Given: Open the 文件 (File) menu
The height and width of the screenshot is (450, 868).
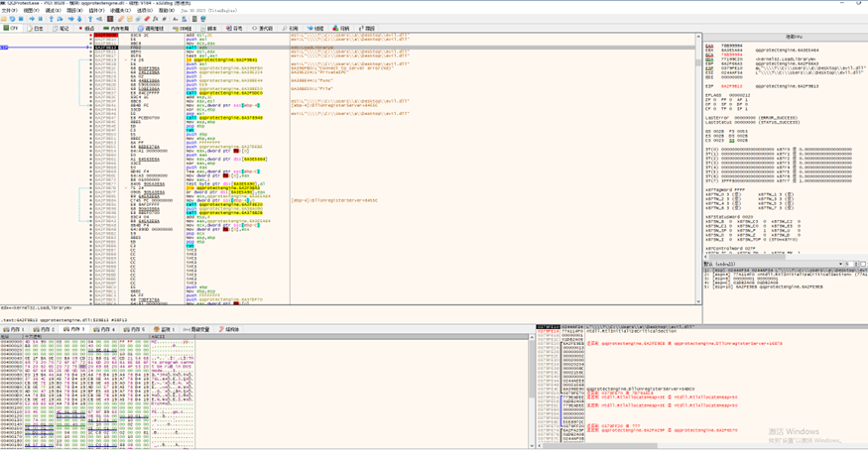Looking at the screenshot, I should 9,11.
